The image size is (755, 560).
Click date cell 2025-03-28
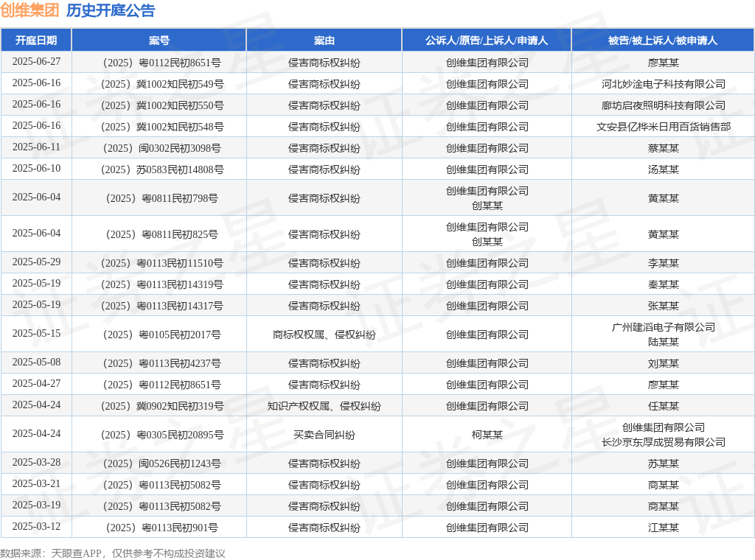click(36, 462)
